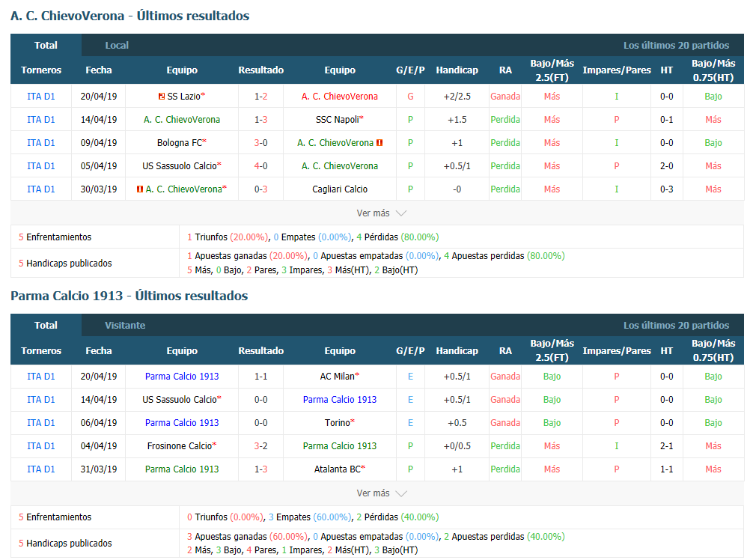Open the Torino team link

click(x=338, y=423)
